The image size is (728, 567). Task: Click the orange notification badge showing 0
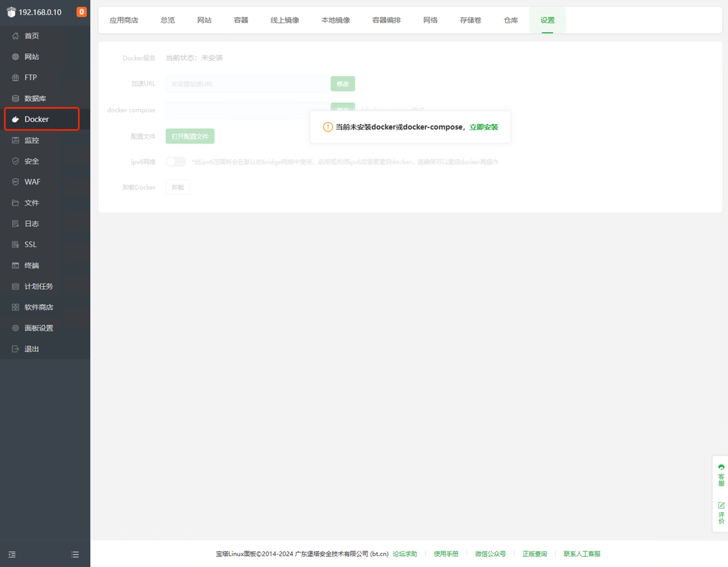click(x=82, y=12)
